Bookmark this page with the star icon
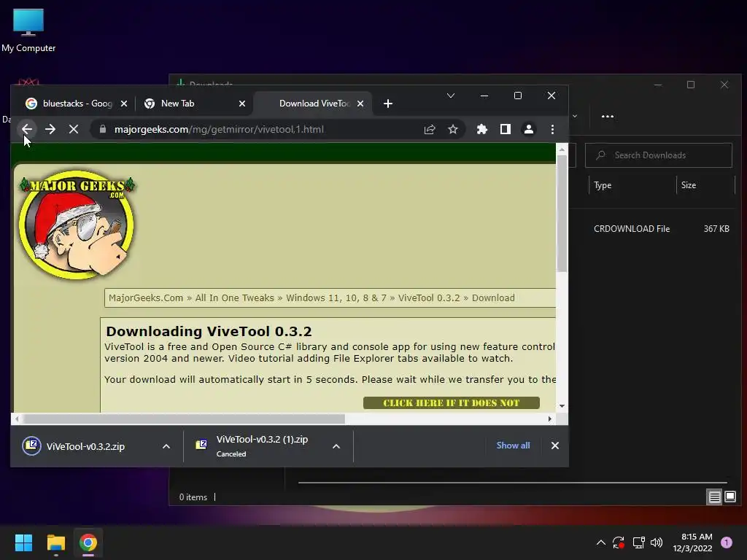The width and height of the screenshot is (747, 560). [x=453, y=129]
